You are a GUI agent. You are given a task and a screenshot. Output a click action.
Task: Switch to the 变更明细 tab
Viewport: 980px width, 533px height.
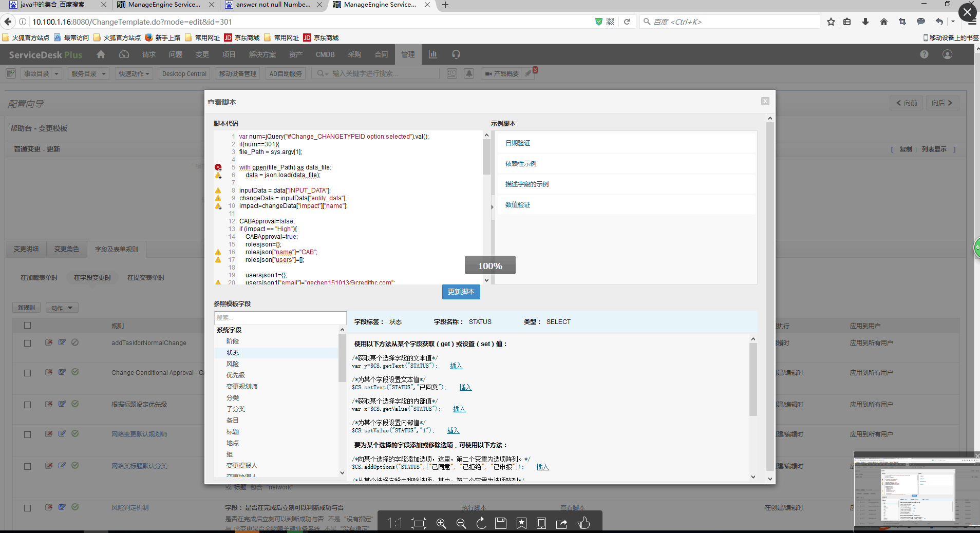point(26,249)
